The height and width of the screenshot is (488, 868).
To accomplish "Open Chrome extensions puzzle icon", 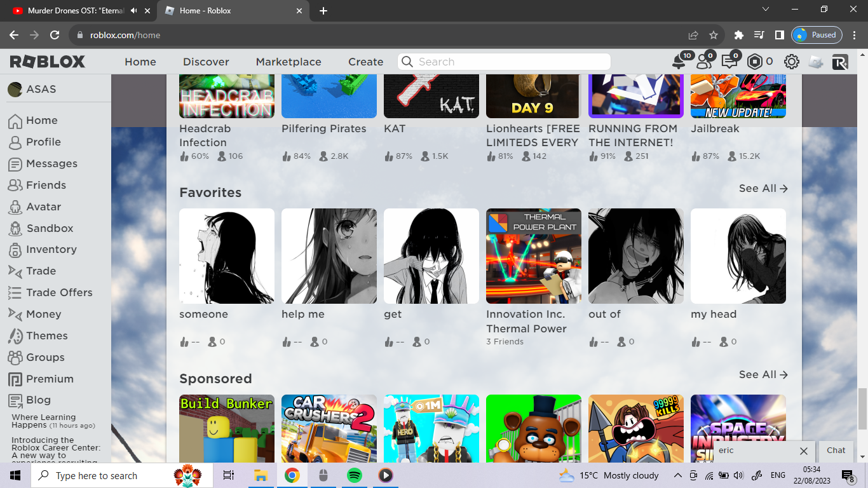I will point(738,35).
